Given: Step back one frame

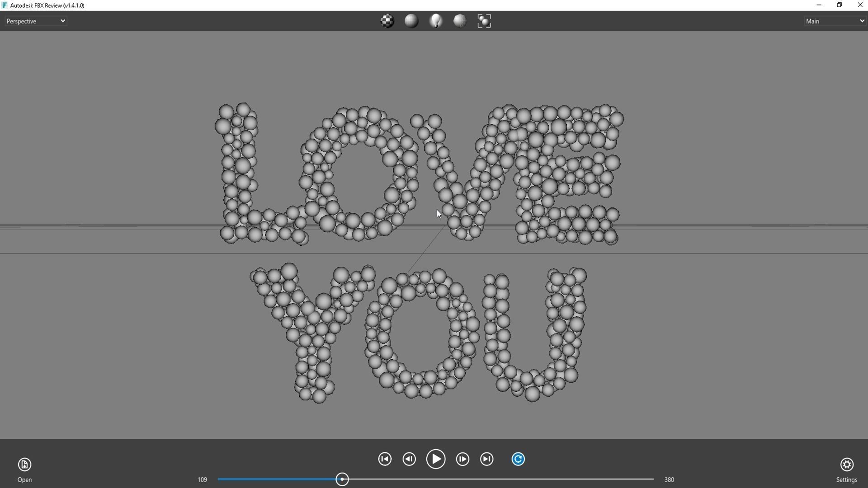Looking at the screenshot, I should 409,459.
